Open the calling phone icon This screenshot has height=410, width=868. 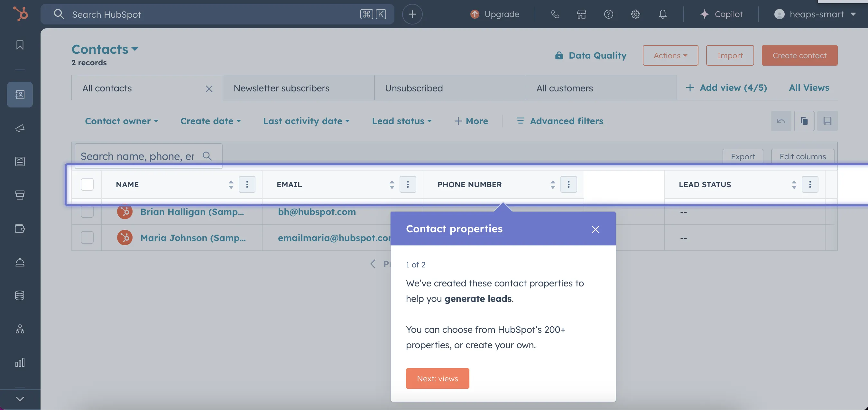[x=555, y=14]
